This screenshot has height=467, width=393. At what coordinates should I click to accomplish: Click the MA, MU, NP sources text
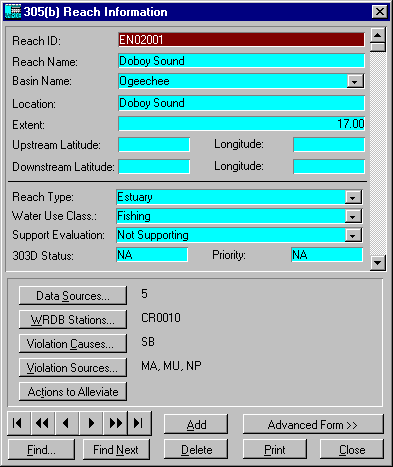(171, 366)
